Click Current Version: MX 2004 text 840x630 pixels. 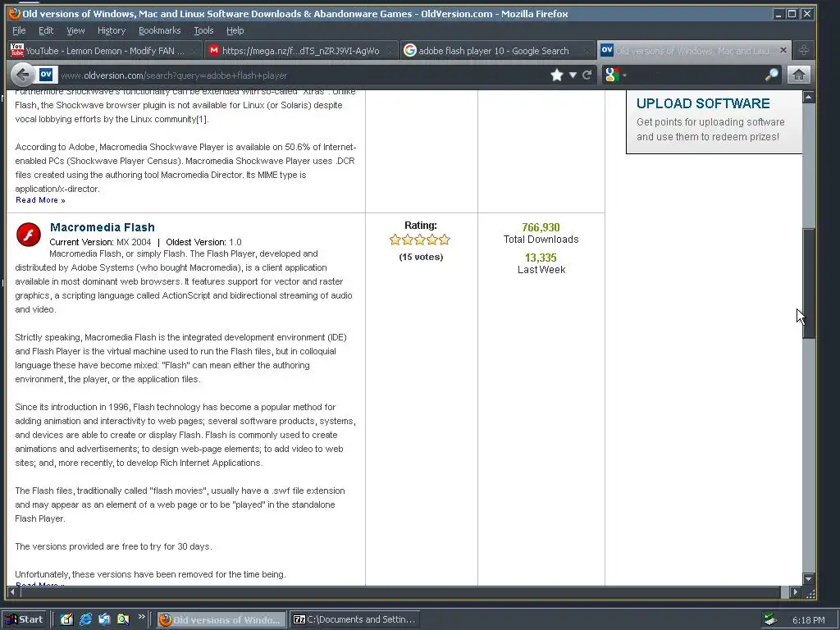point(100,242)
